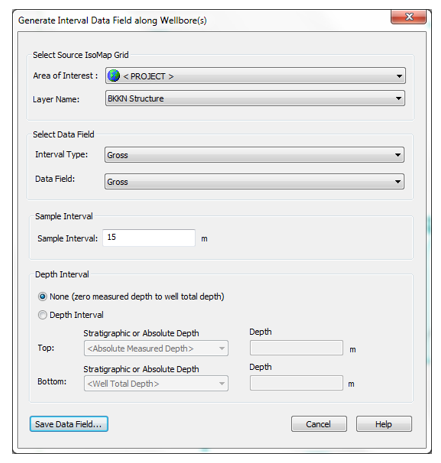Close the Generate Interval Data Field dialog

click(x=409, y=17)
